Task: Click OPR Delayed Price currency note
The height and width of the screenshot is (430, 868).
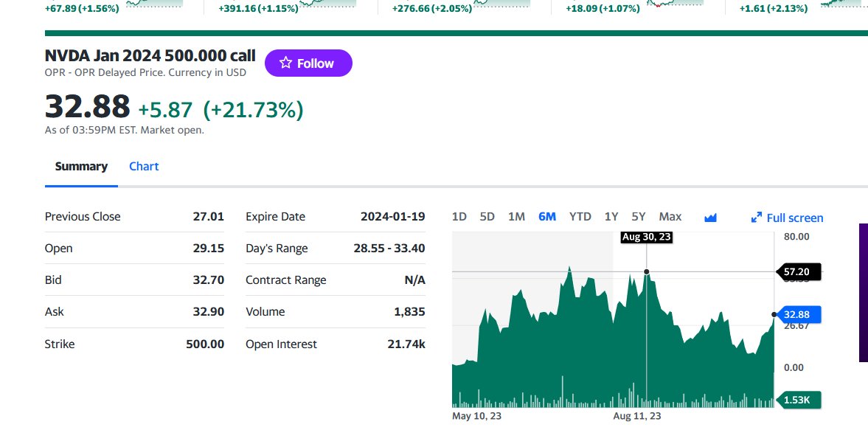Action: [x=145, y=72]
